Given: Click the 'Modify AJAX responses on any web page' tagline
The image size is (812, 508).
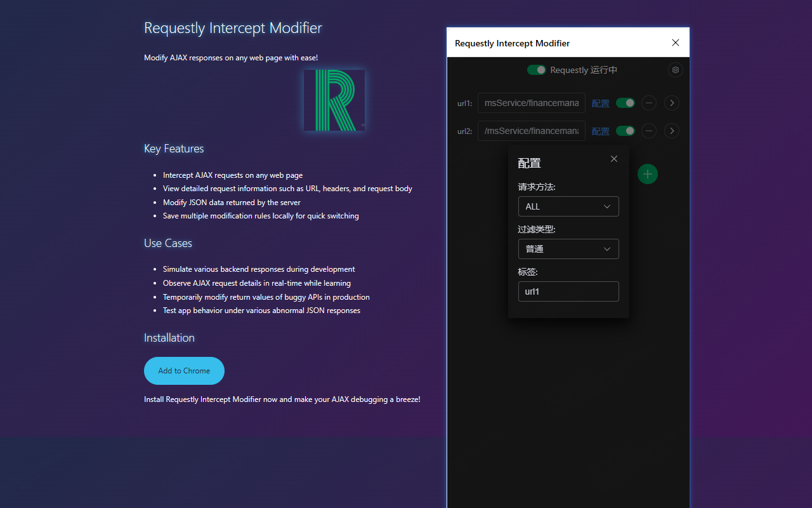Looking at the screenshot, I should pyautogui.click(x=231, y=58).
